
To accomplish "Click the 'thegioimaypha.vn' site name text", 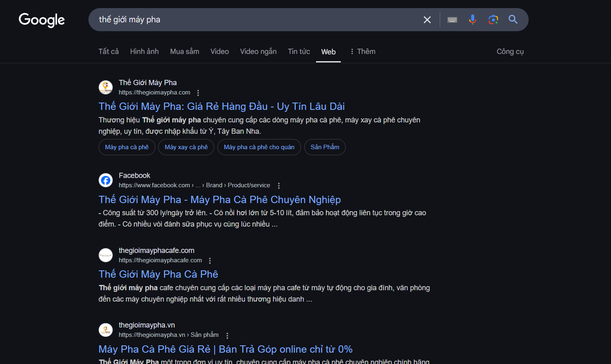I will point(147,325).
